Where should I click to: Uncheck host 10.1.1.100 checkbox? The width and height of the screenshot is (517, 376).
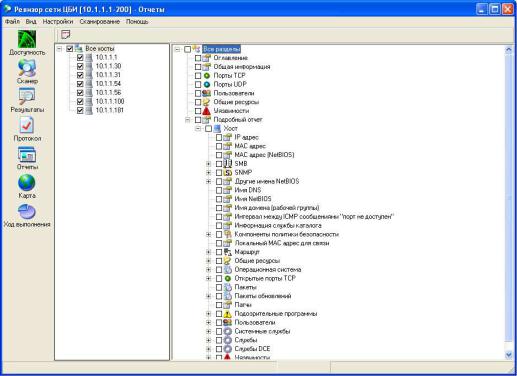(x=80, y=102)
